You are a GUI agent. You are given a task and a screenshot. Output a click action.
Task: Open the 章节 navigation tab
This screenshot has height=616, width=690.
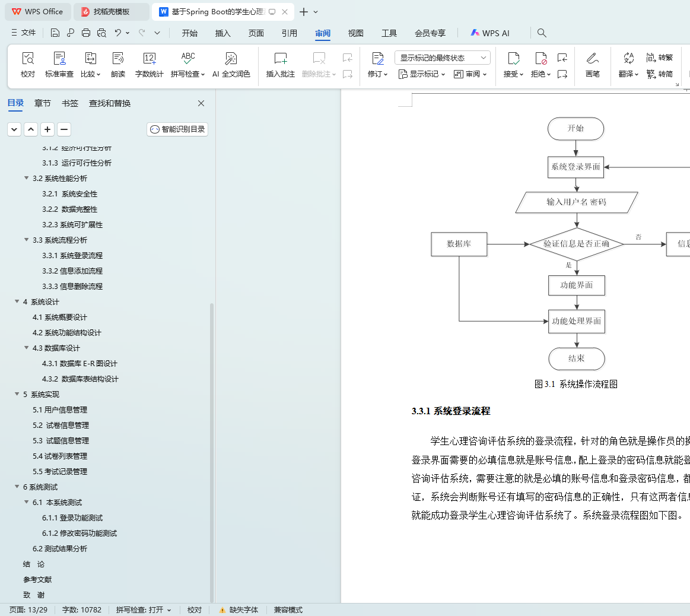[x=43, y=103]
